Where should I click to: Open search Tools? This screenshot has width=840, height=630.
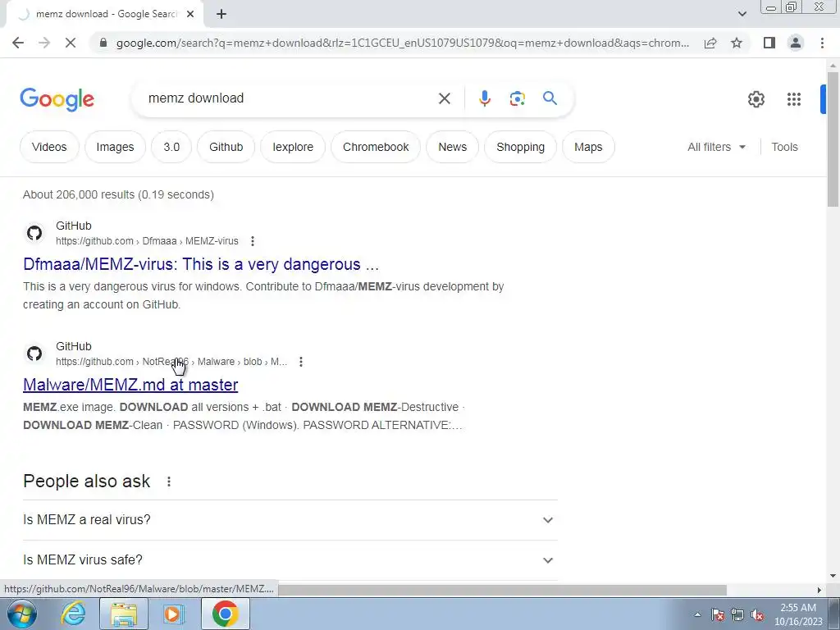(784, 147)
